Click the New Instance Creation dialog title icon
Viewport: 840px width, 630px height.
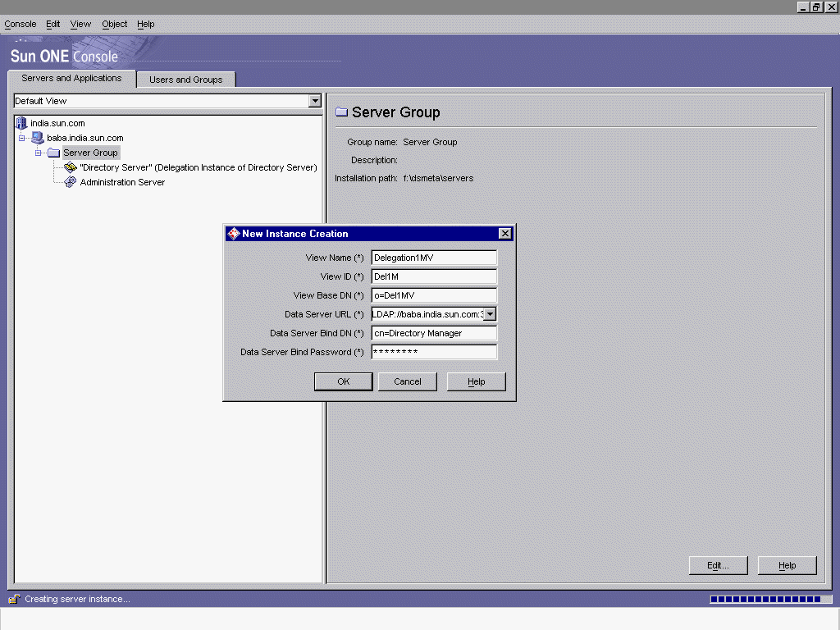(x=234, y=234)
